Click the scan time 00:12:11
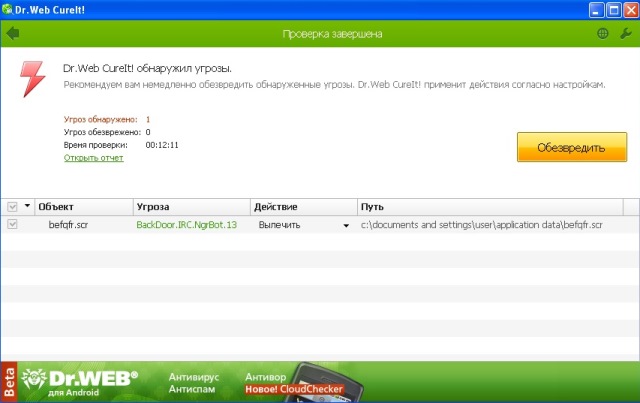 [162, 145]
